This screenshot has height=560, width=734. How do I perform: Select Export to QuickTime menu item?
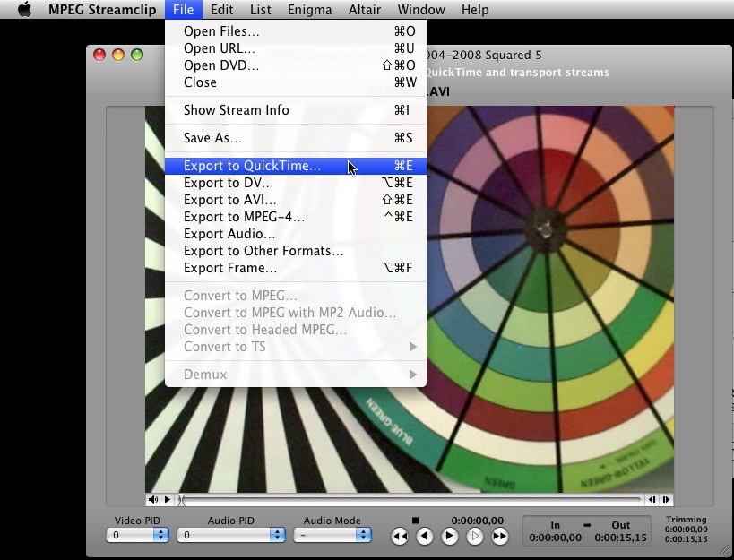point(252,166)
